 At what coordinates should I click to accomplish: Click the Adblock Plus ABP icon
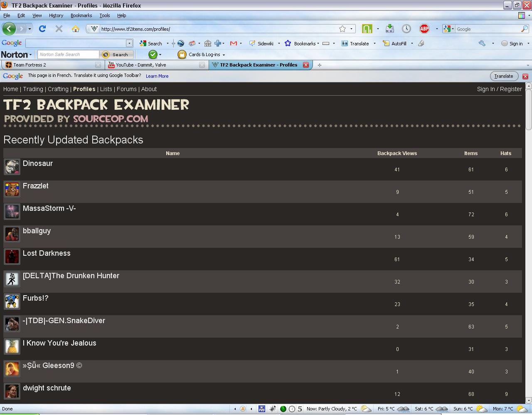coord(424,29)
